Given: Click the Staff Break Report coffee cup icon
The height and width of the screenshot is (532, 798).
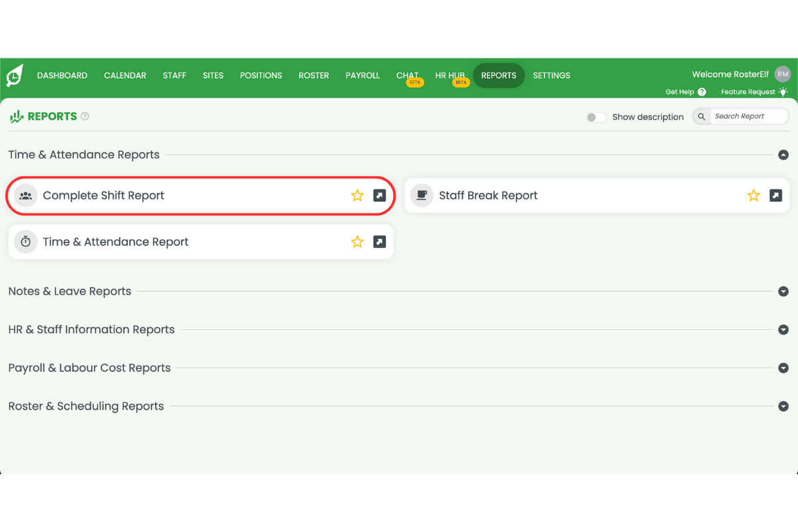Looking at the screenshot, I should (x=422, y=195).
